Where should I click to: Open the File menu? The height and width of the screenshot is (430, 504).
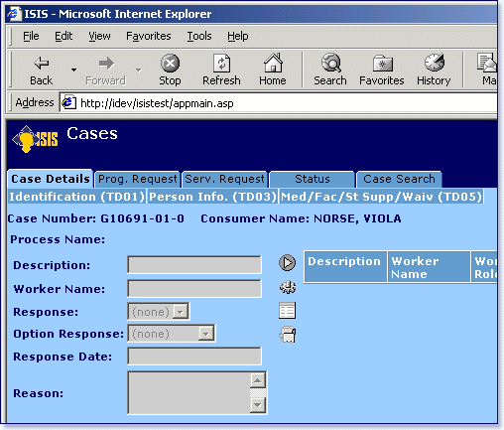pyautogui.click(x=31, y=36)
